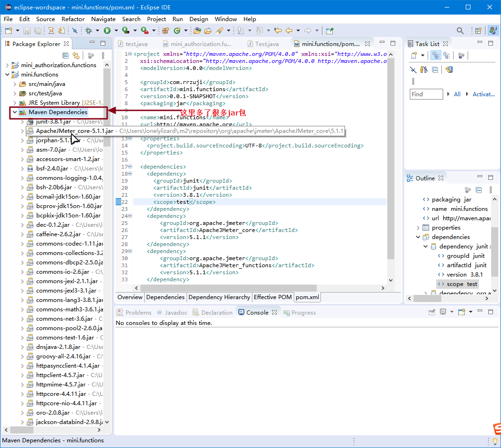Click editor horizontal scrollbar thumb
This screenshot has height=448, width=501.
228,288
